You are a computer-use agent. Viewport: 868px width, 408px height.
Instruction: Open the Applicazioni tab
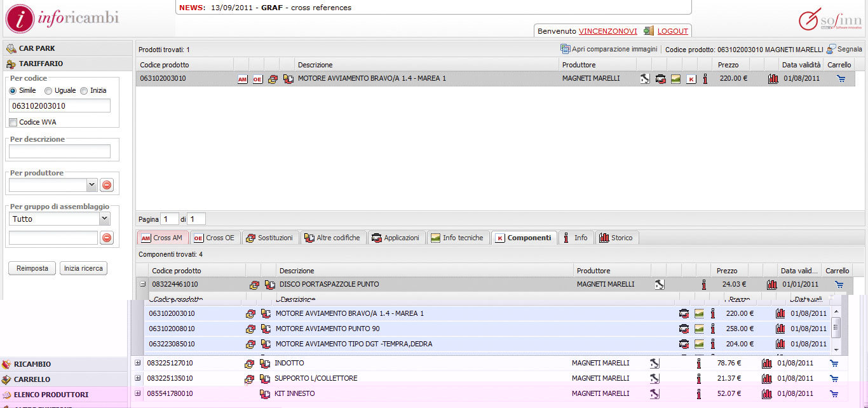[x=396, y=238]
